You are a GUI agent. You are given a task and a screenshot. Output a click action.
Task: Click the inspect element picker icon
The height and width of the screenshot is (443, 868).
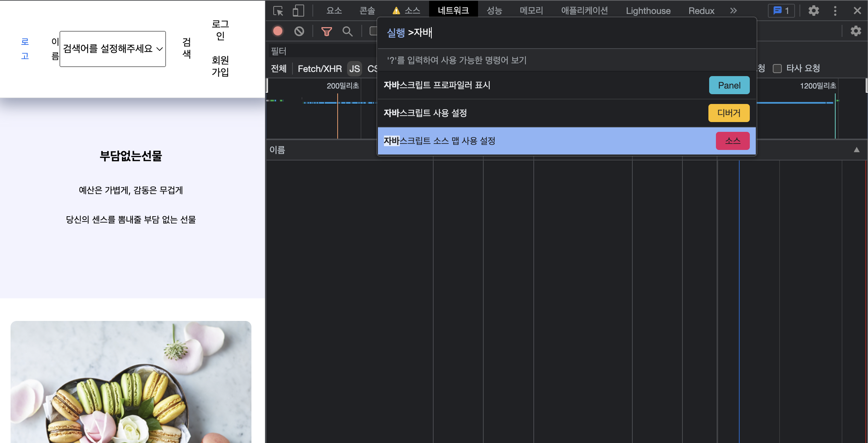pos(278,11)
